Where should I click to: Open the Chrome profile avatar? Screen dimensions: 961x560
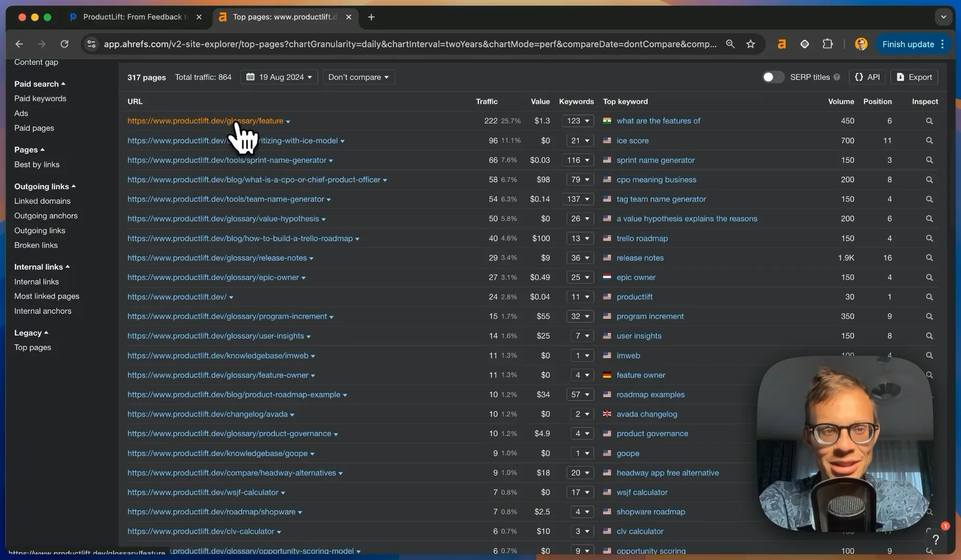[861, 44]
